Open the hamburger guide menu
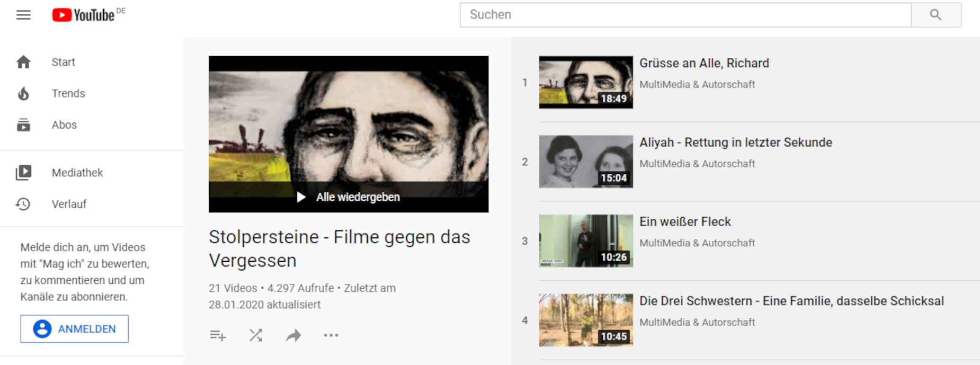980x365 pixels. tap(23, 15)
